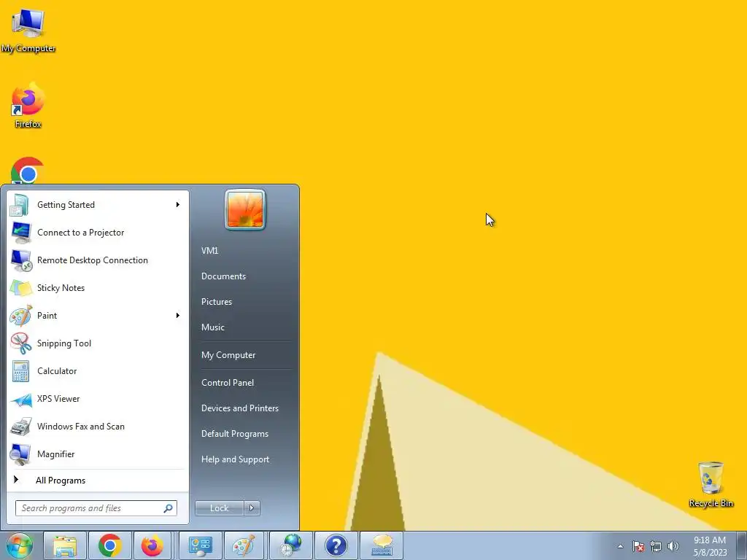Click the Action Center flag tray icon
Screen dimensions: 747x560
coord(638,546)
